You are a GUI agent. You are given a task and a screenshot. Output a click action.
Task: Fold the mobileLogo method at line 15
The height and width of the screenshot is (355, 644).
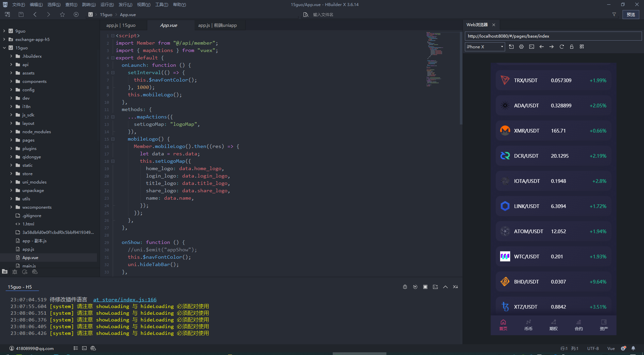click(x=113, y=139)
